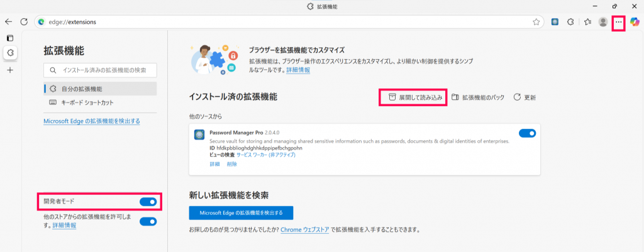Go back with the browser back arrow
The width and height of the screenshot is (644, 252).
point(8,22)
